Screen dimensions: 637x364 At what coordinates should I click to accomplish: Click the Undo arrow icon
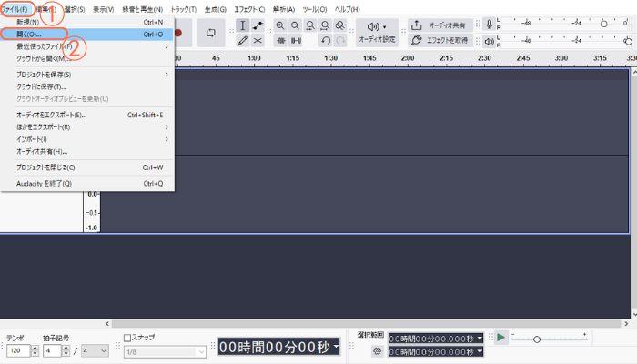point(326,41)
